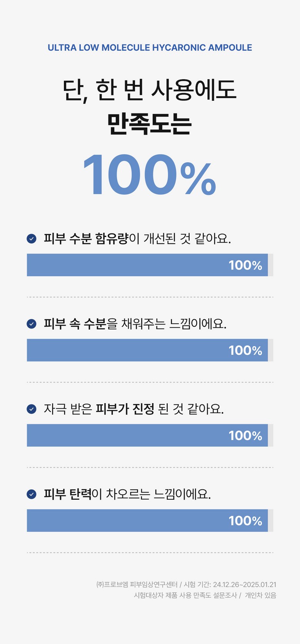
Task: Click the check icon beside 피부 수분 함유량
Action: point(32,239)
